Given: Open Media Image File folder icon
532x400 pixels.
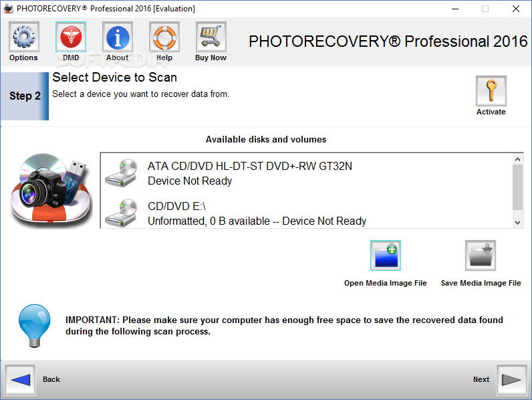Looking at the screenshot, I should 386,256.
